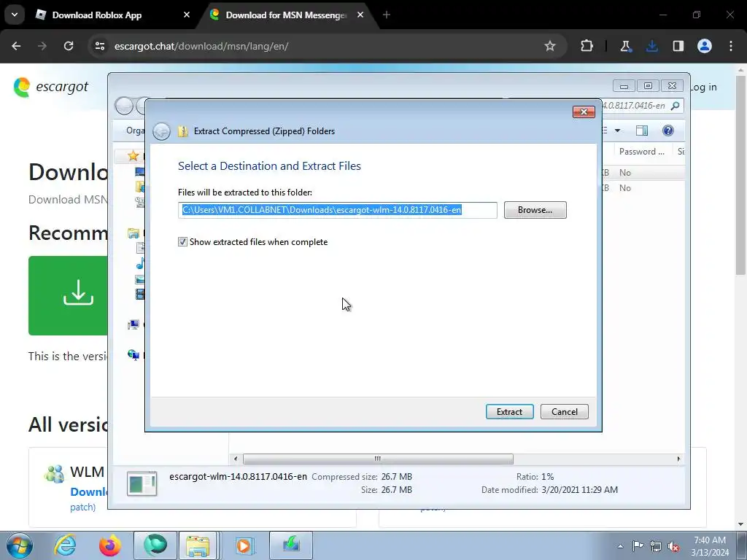Image resolution: width=747 pixels, height=560 pixels.
Task: Click the Explorer search magnifier icon
Action: tap(675, 106)
